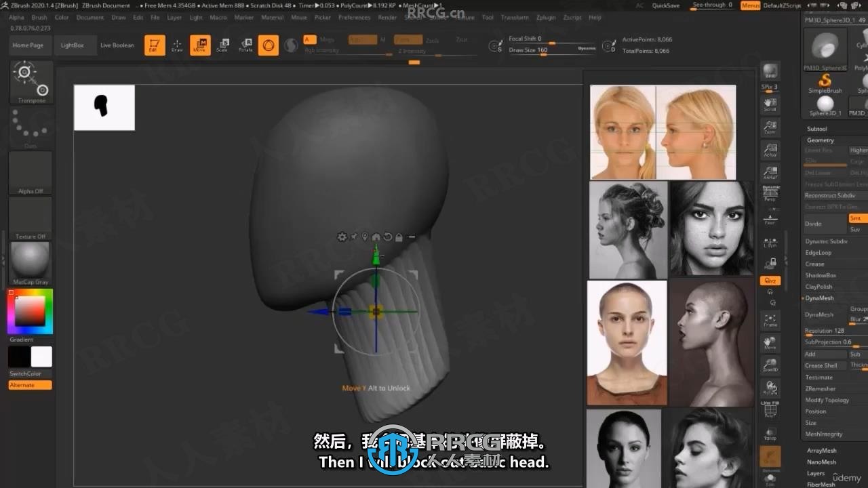
Task: Open the Transform menu
Action: point(515,18)
